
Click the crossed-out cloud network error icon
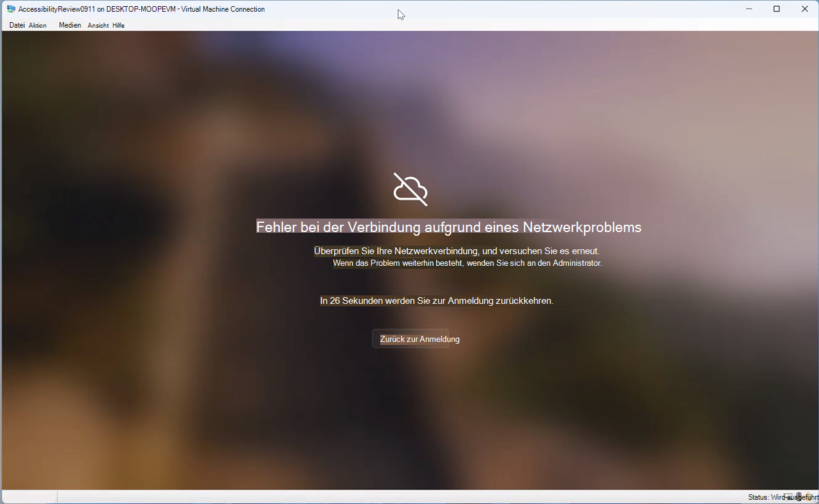pos(410,189)
